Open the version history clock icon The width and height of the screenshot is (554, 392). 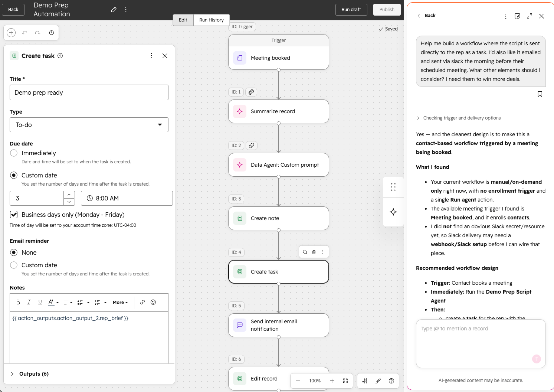[51, 33]
